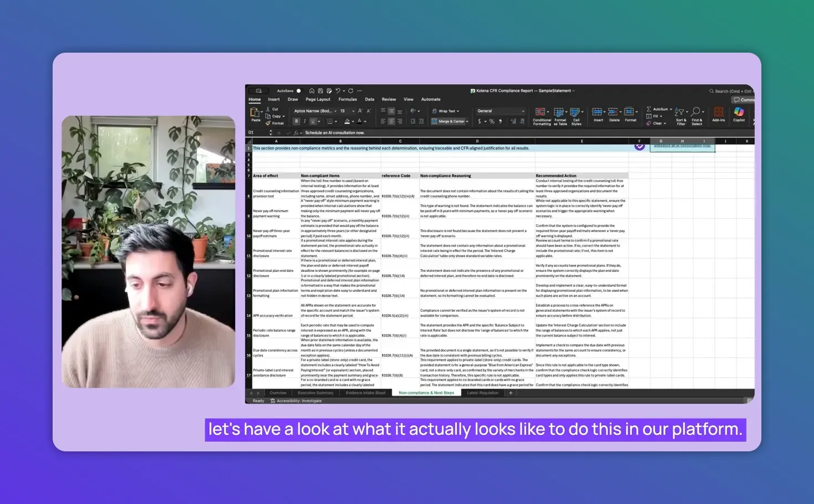
Task: Click the Save disk icon
Action: click(x=320, y=91)
